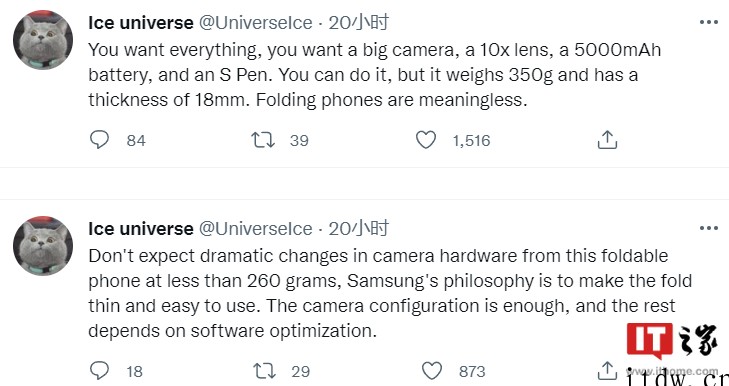Open Ice universe avatar on first tweet
This screenshot has height=386, width=729.
43,40
